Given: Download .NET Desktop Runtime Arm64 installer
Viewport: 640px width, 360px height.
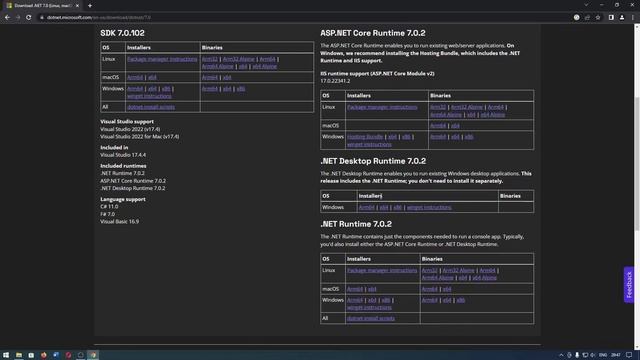Looking at the screenshot, I should click(367, 207).
